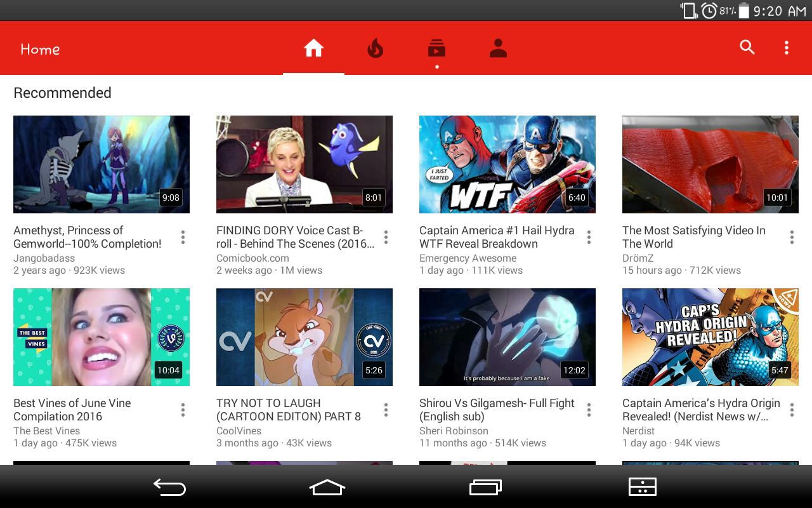Play the Best Vines thumbnail
This screenshot has height=508, width=812.
101,337
